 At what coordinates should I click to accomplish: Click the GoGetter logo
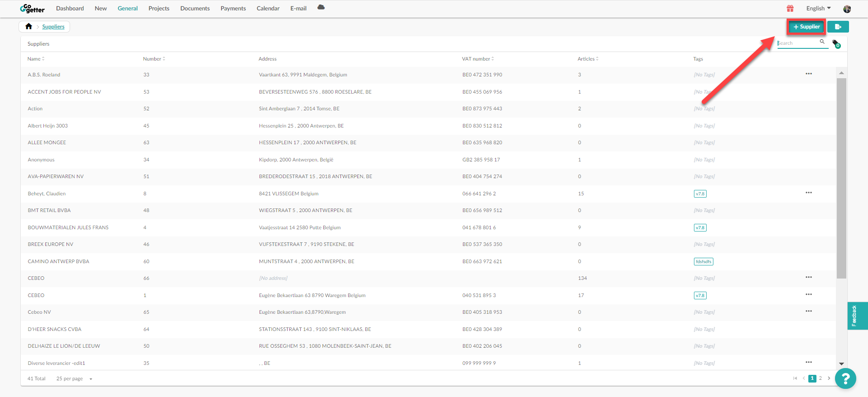[x=32, y=8]
